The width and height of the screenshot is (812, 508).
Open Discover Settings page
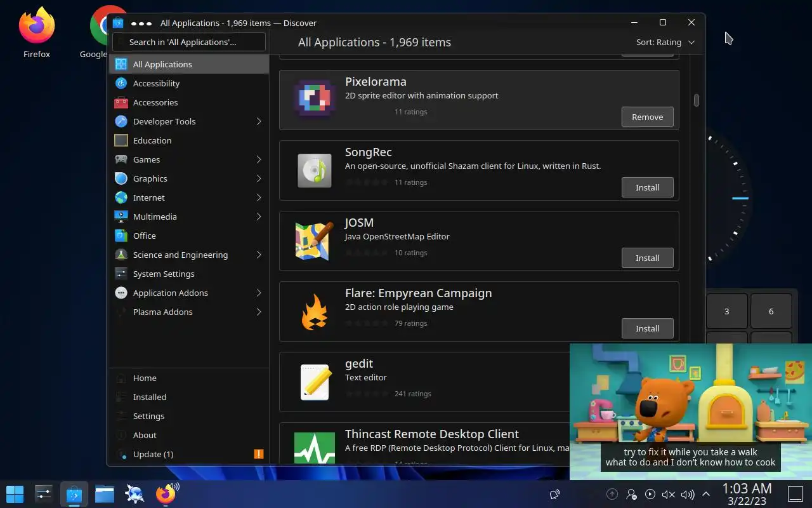(x=188, y=416)
